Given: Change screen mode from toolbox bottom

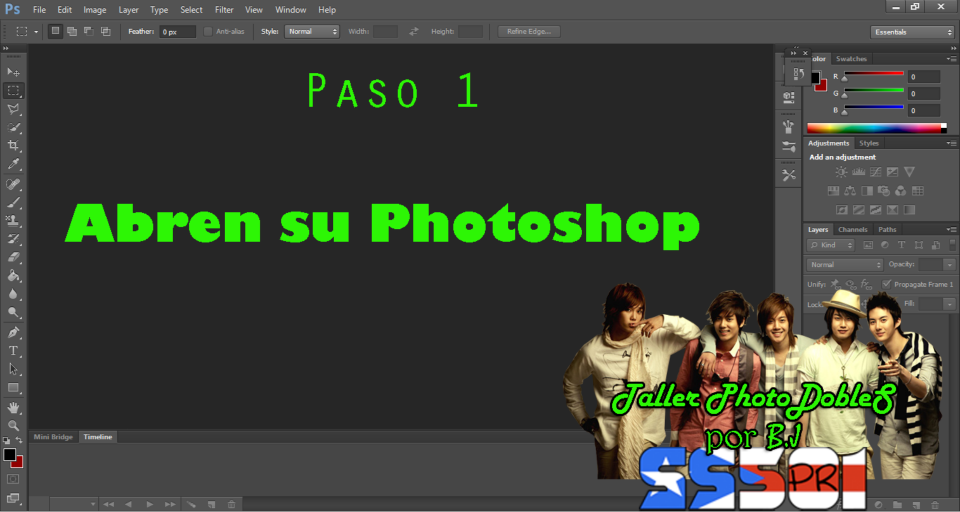Looking at the screenshot, I should point(13,498).
